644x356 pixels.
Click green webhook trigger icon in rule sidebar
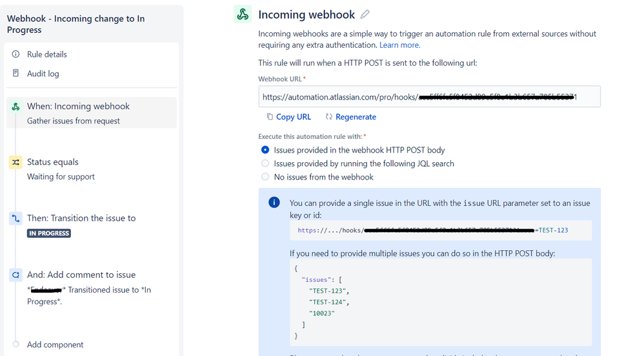click(15, 107)
